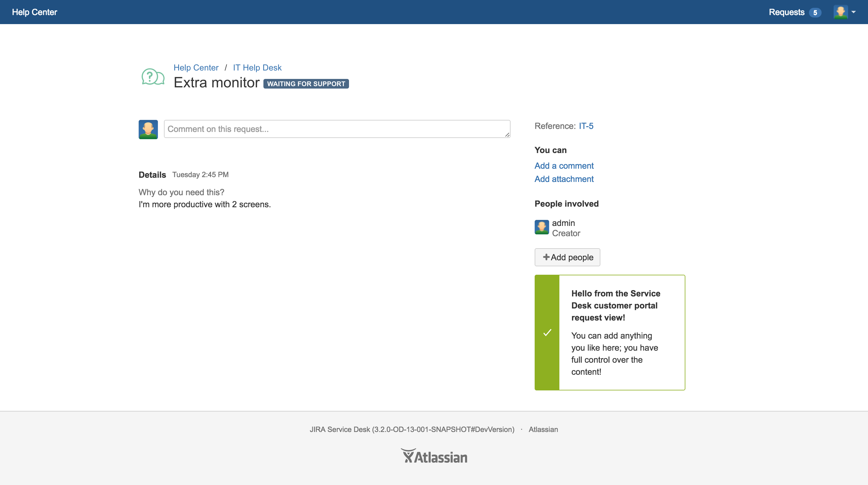The width and height of the screenshot is (868, 485).
Task: Click the Details heading
Action: tap(152, 175)
